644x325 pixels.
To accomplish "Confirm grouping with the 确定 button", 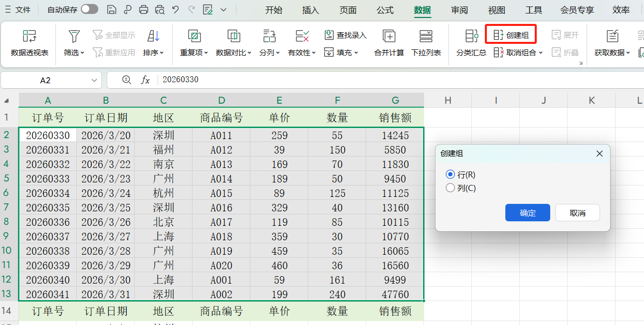I will click(527, 212).
